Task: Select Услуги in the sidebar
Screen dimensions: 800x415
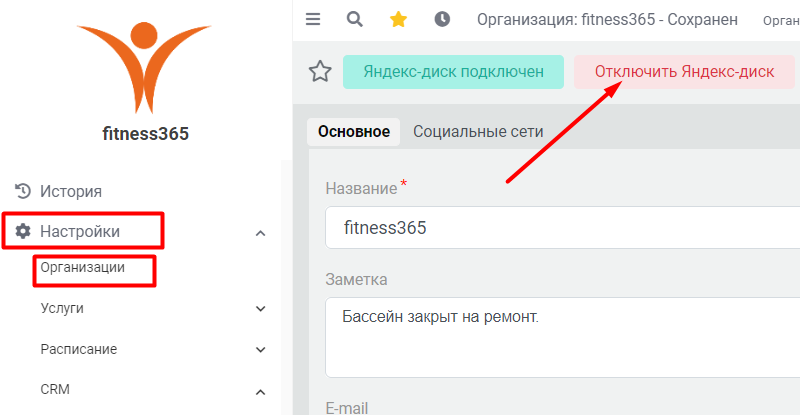Action: pyautogui.click(x=62, y=308)
